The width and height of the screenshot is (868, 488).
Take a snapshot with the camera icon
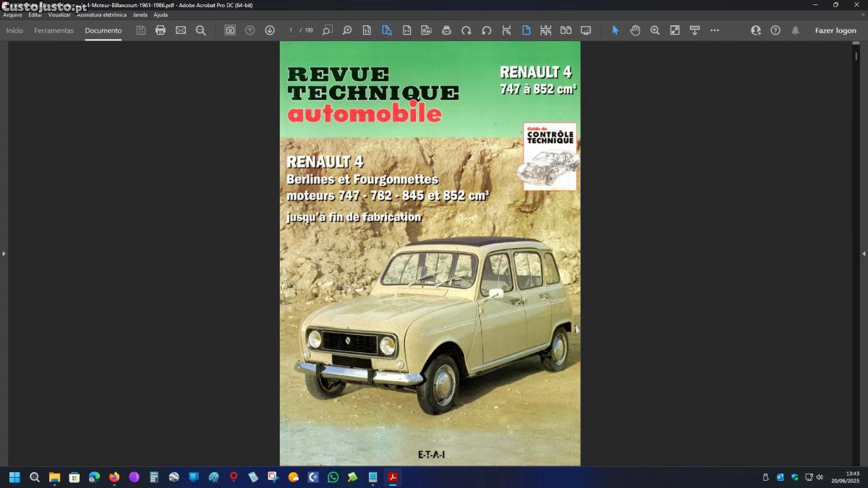[x=230, y=30]
